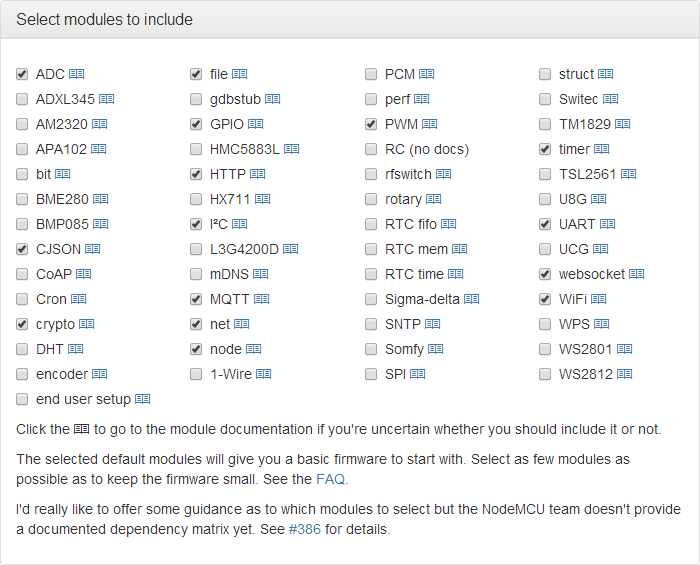
Task: Open the #386 issue link
Action: click(305, 529)
